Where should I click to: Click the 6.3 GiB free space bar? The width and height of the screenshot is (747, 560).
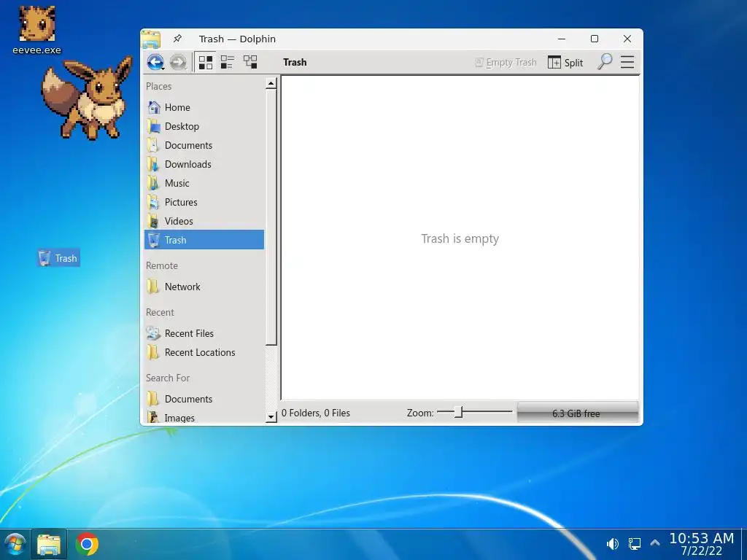[578, 413]
